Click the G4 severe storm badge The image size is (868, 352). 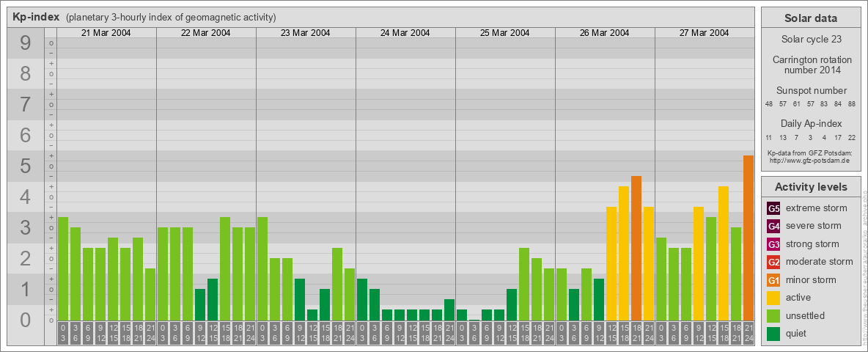pyautogui.click(x=773, y=226)
